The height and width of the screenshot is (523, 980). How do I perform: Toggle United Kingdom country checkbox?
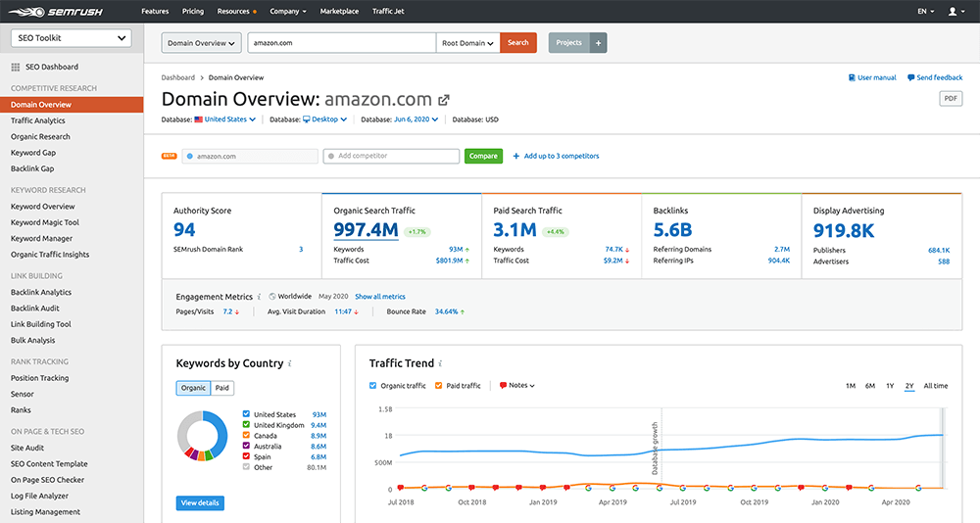coord(246,424)
